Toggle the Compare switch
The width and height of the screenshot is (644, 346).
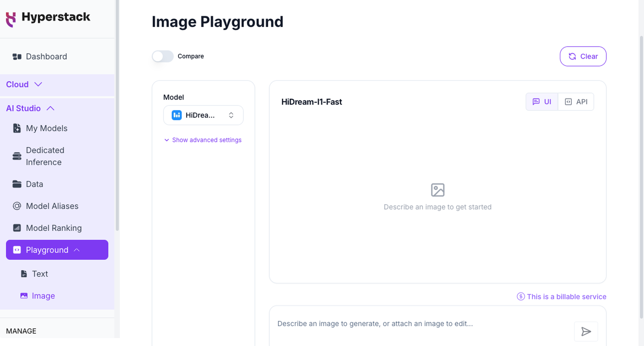tap(163, 56)
